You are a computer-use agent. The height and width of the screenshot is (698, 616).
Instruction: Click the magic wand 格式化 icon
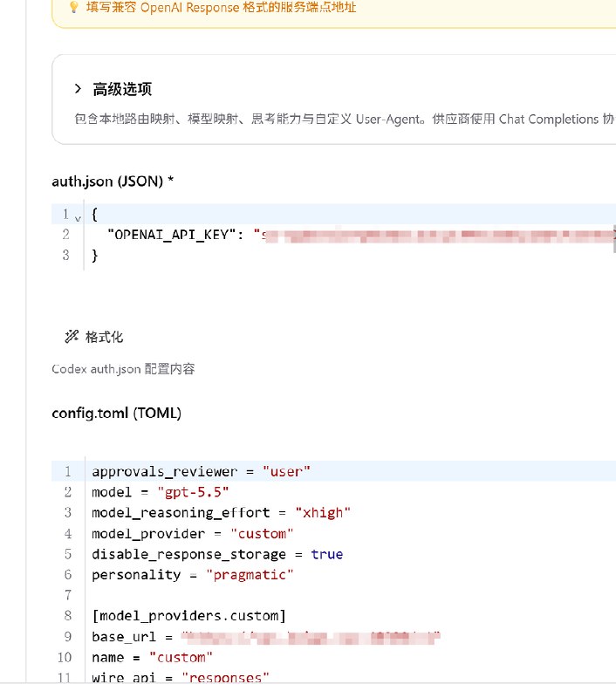(x=72, y=337)
